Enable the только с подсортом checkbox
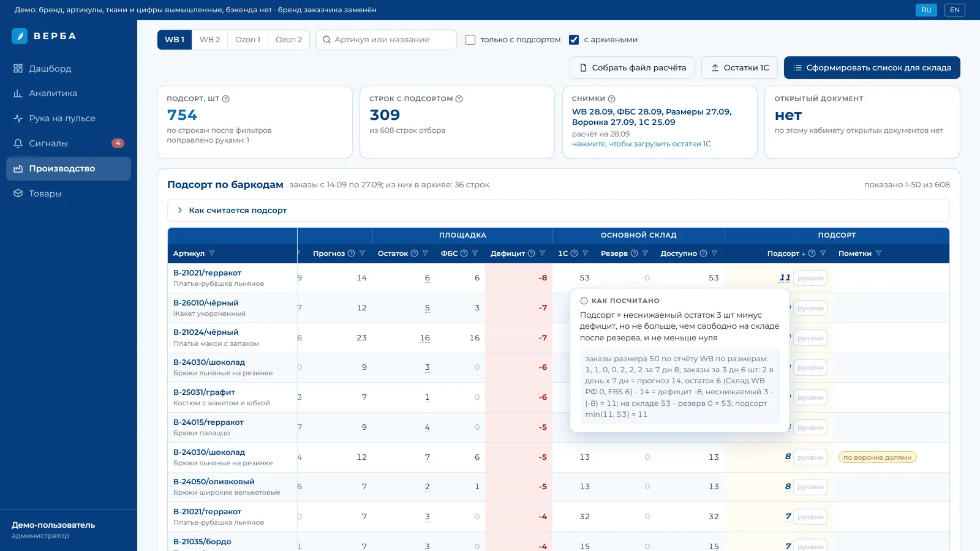The image size is (980, 551). [x=470, y=40]
